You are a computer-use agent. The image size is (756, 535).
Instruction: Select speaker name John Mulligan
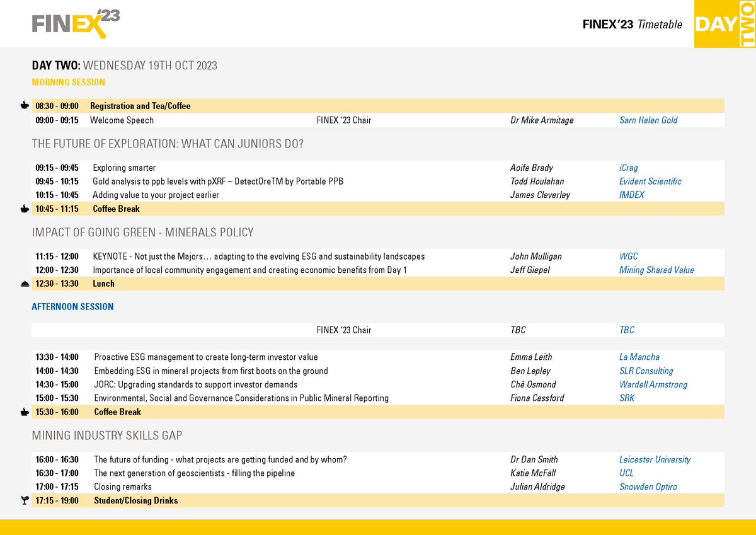(536, 256)
